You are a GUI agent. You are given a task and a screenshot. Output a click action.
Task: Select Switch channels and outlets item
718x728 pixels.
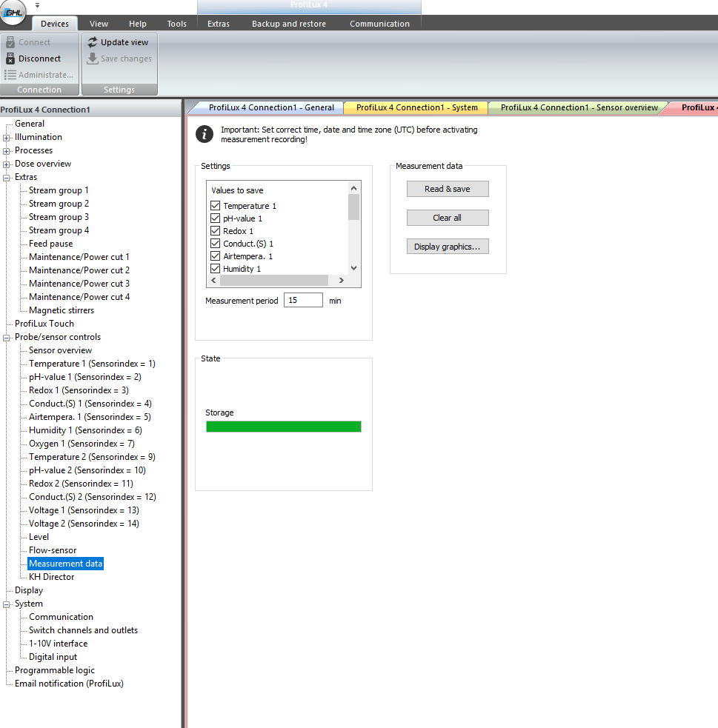[x=83, y=630]
